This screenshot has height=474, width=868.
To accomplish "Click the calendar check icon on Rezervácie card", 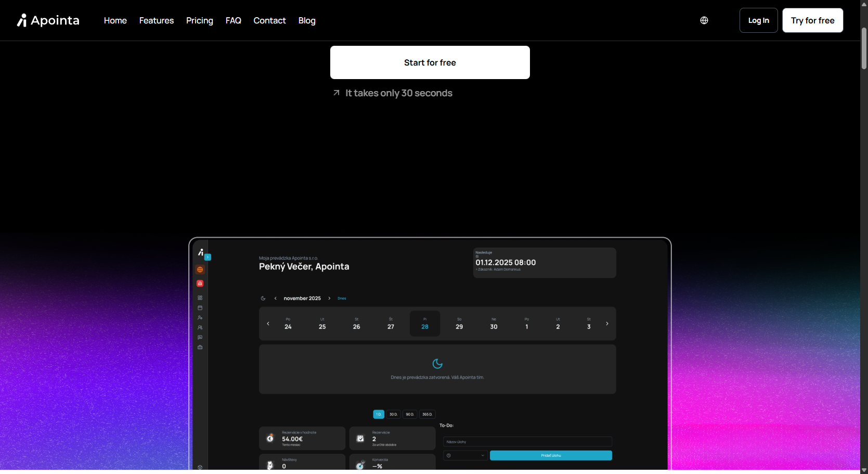I will point(360,439).
